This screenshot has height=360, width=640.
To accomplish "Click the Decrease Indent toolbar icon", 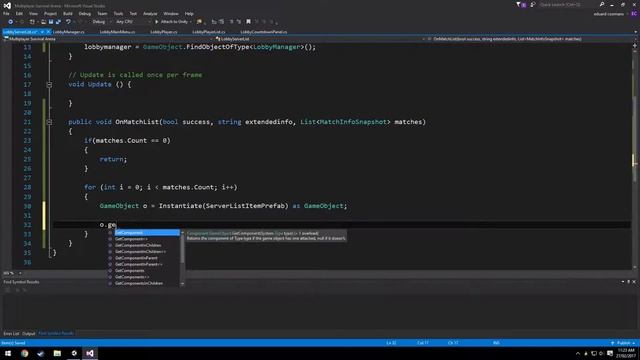I will point(214,22).
